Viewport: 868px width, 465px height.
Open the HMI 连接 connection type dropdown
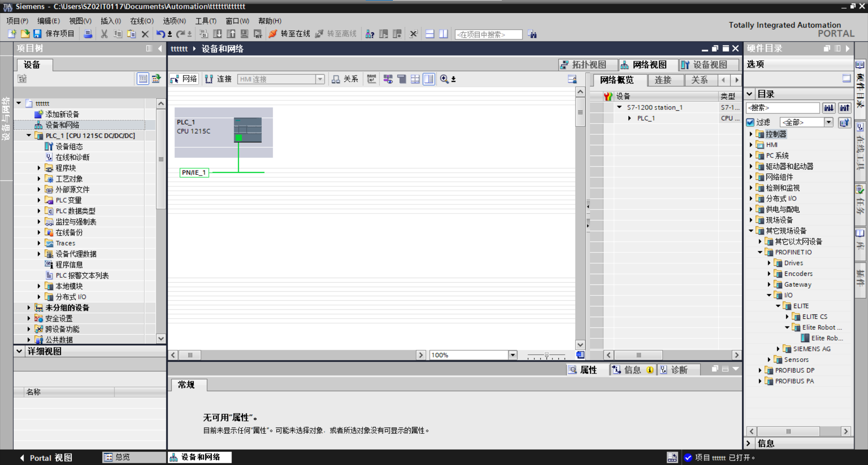pyautogui.click(x=320, y=79)
